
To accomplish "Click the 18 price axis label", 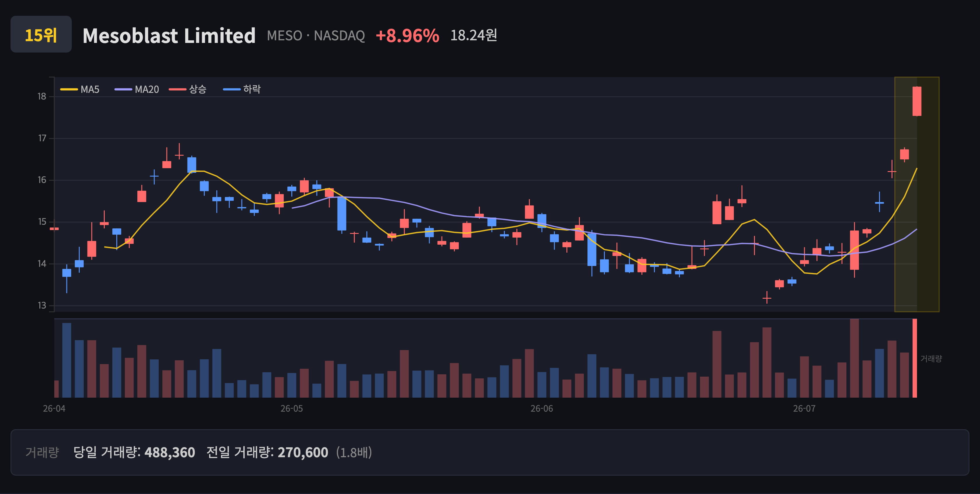I will point(42,96).
